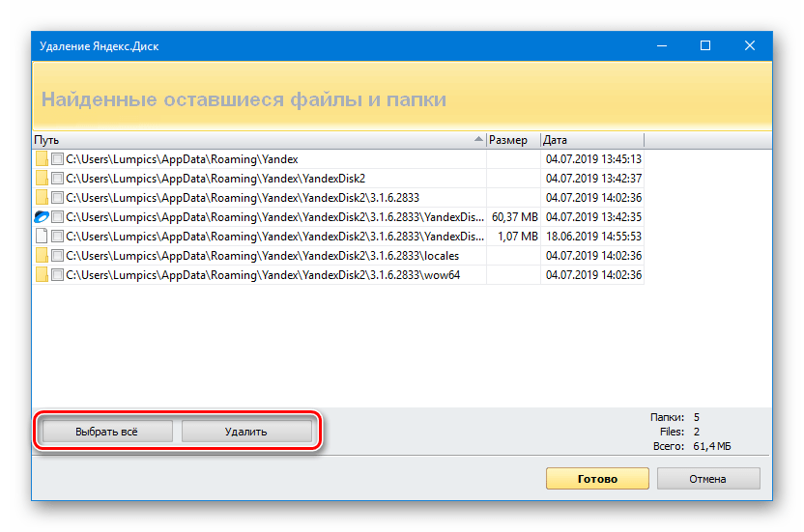Image resolution: width=804 pixels, height=532 pixels.
Task: Check the box for Yandex\YandexDisk2 folder
Action: pos(57,179)
